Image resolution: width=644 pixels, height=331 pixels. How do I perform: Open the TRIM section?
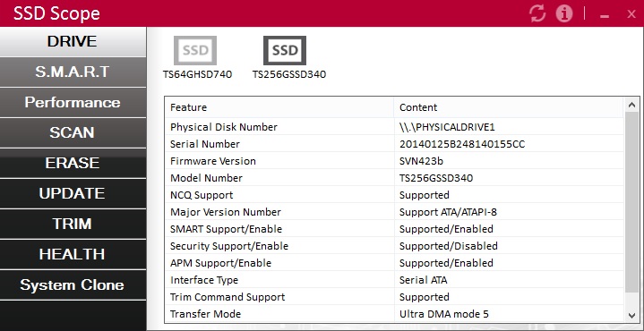(x=73, y=224)
